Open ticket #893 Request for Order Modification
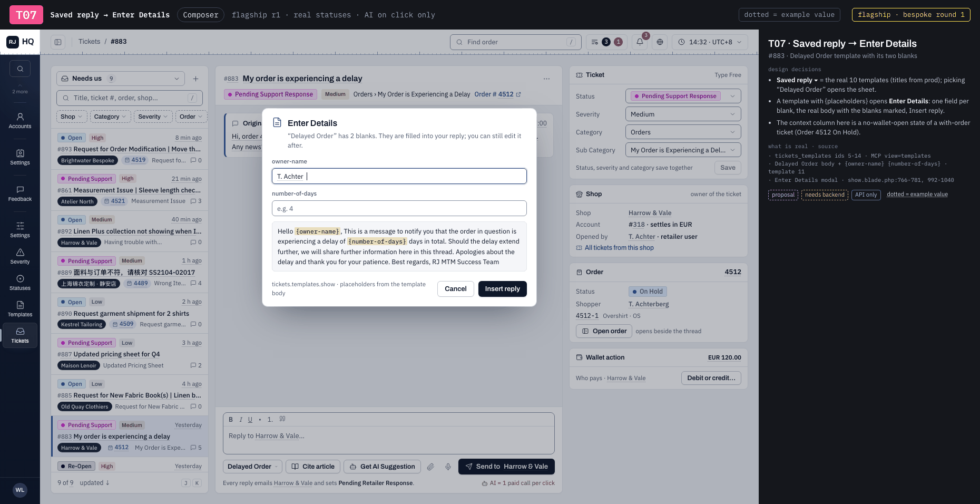The width and height of the screenshot is (980, 504). tap(130, 149)
